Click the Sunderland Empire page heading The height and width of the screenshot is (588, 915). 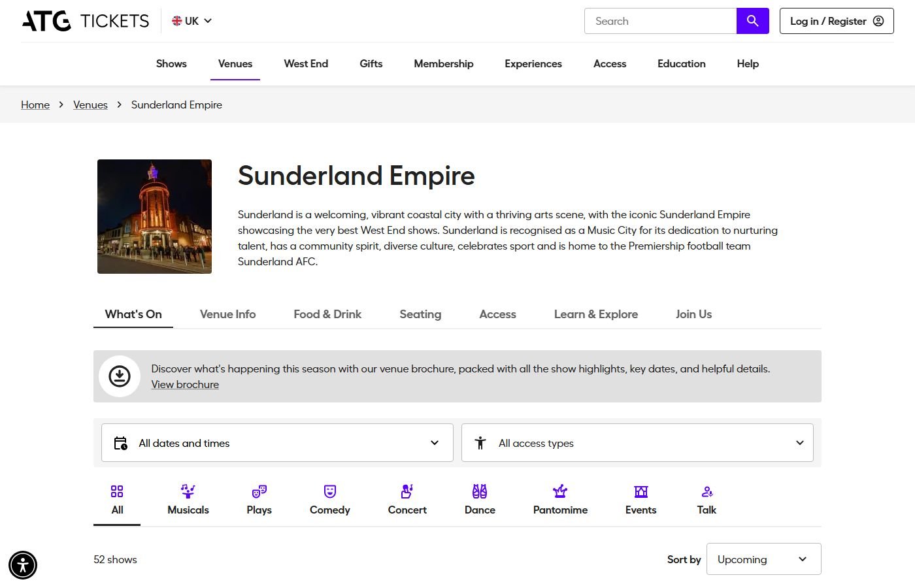356,176
